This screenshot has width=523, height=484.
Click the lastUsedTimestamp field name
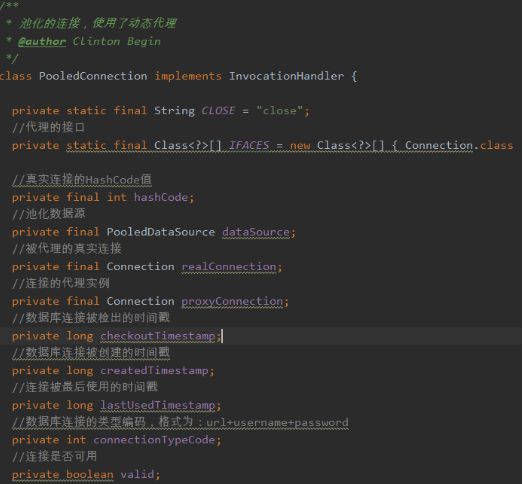coord(158,406)
